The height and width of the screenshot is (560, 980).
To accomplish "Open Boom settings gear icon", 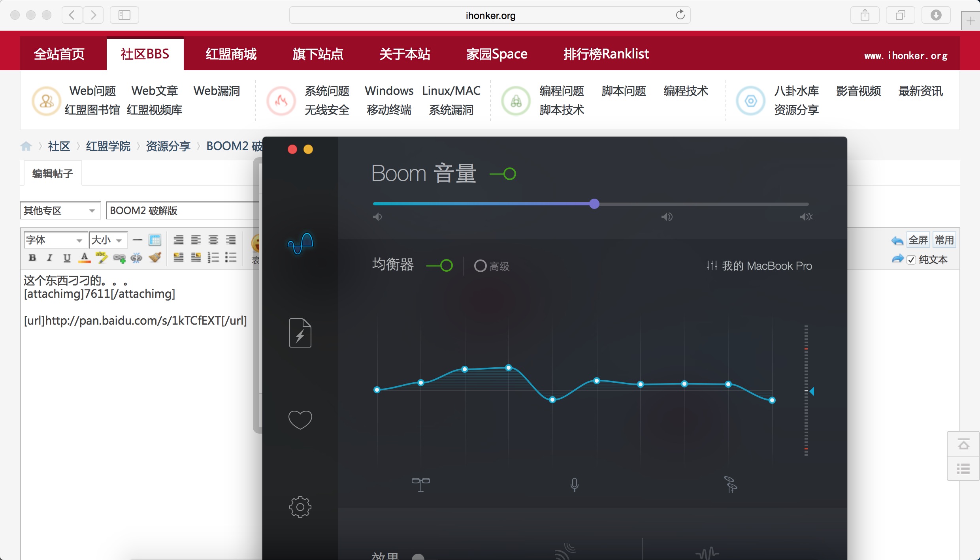I will click(x=300, y=507).
